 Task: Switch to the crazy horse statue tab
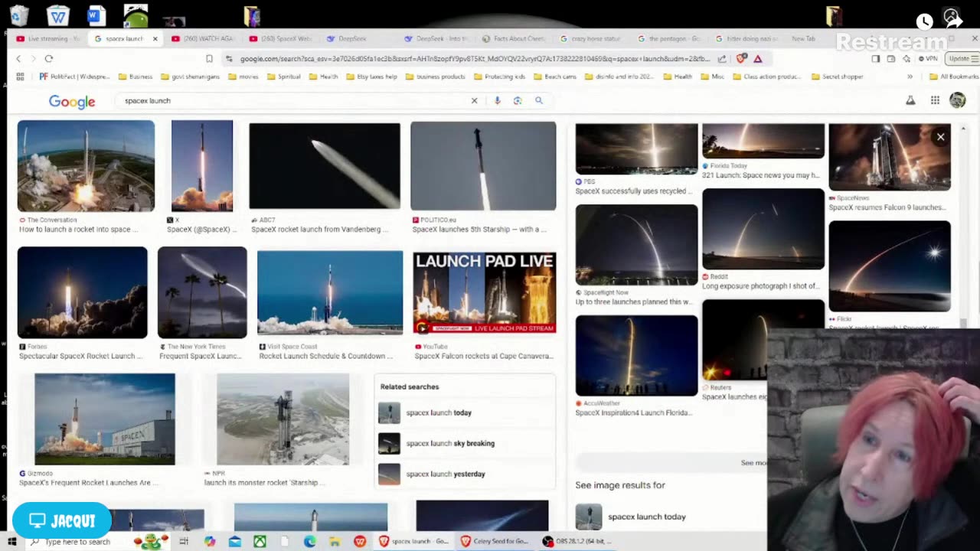coord(590,38)
